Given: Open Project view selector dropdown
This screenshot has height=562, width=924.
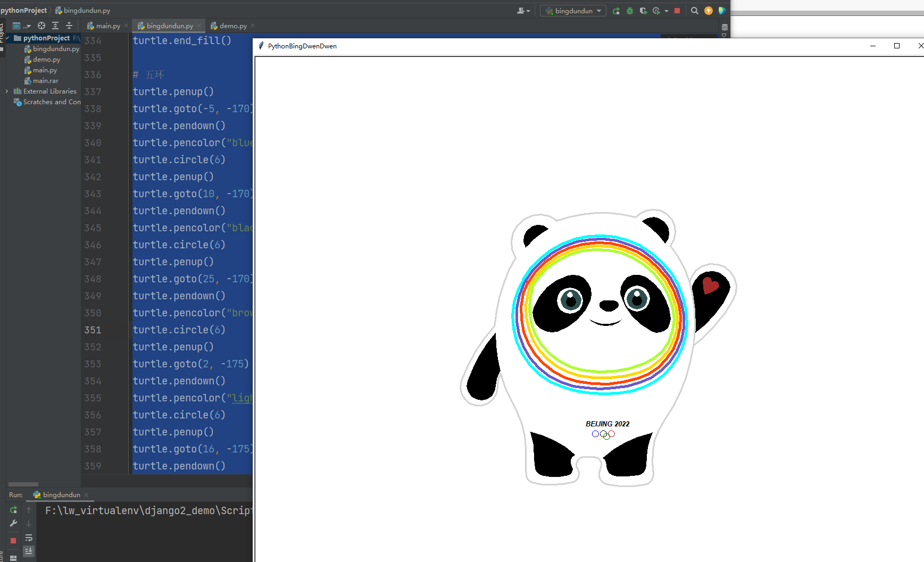Looking at the screenshot, I should click(x=22, y=26).
